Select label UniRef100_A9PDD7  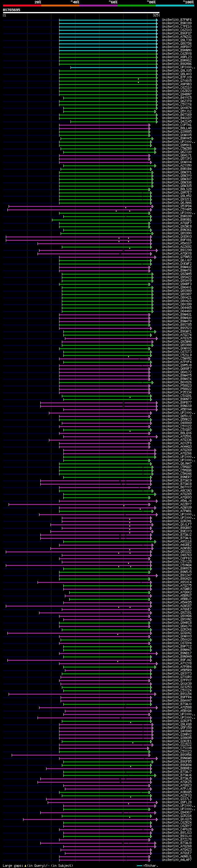click(177, 47)
